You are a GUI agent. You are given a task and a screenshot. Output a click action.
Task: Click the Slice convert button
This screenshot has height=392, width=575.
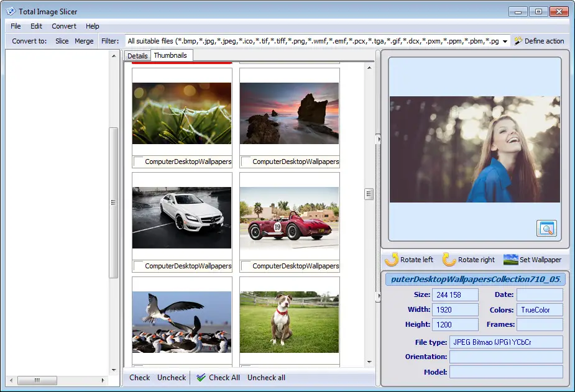(x=62, y=42)
